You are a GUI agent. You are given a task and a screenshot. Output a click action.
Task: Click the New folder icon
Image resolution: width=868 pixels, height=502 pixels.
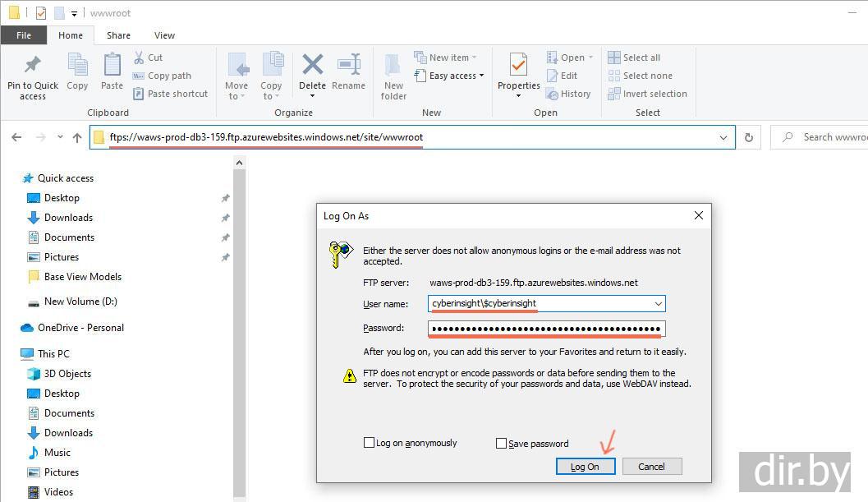point(393,66)
